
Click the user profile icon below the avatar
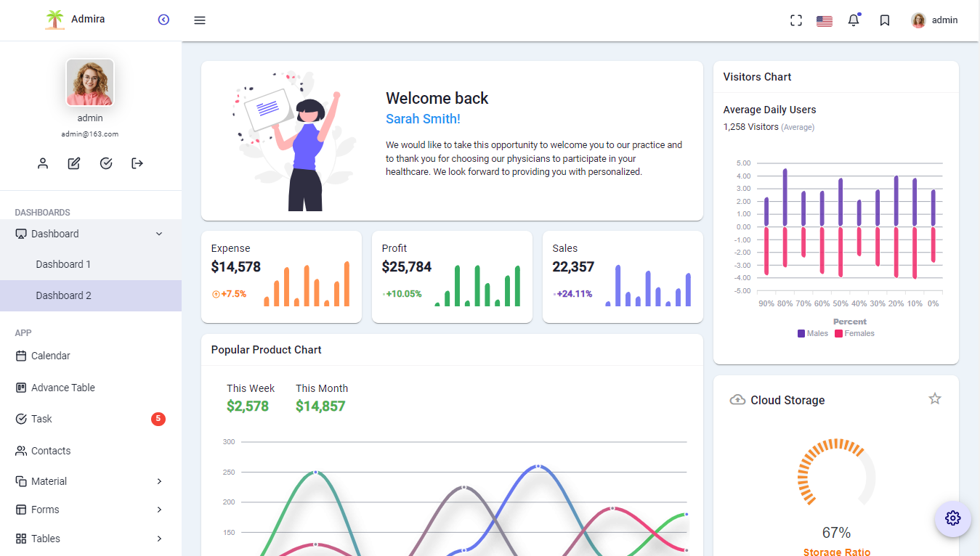(x=42, y=163)
